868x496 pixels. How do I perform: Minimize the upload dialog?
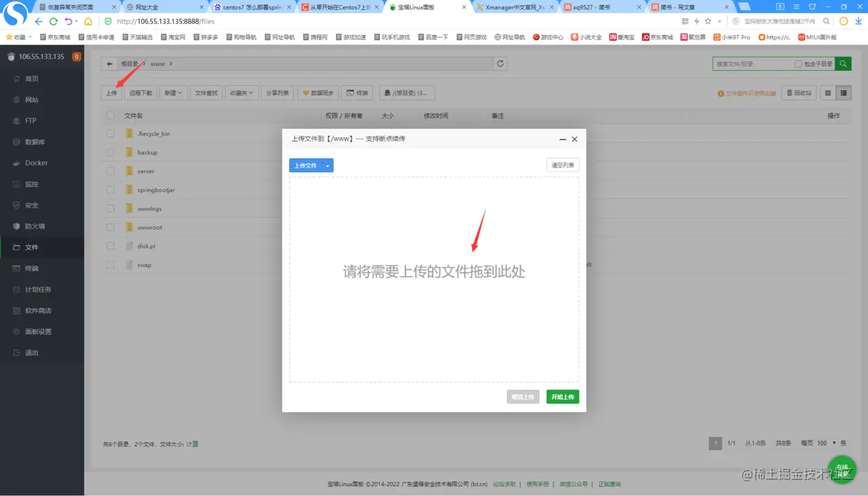[x=562, y=139]
